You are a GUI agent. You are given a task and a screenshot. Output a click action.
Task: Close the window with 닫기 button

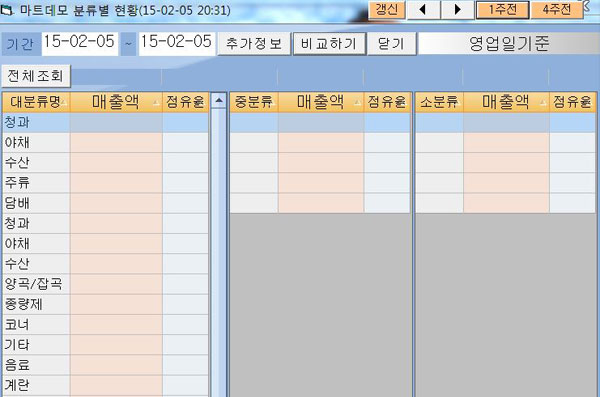pyautogui.click(x=391, y=44)
